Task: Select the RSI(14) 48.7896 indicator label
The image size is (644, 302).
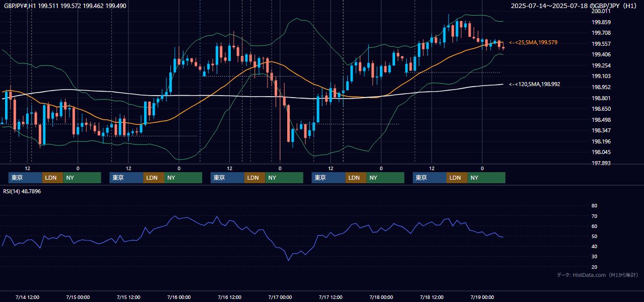Action: click(x=22, y=191)
